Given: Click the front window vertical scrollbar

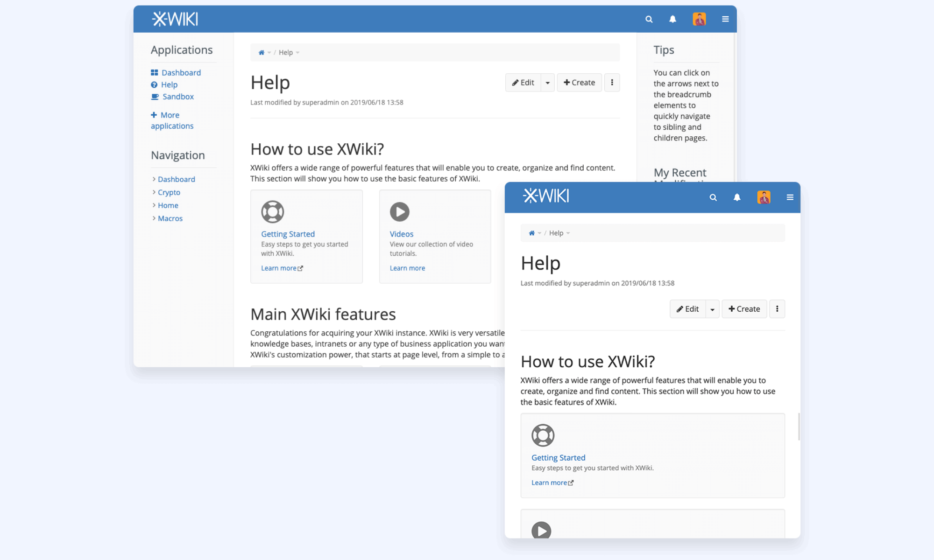Looking at the screenshot, I should 799,427.
